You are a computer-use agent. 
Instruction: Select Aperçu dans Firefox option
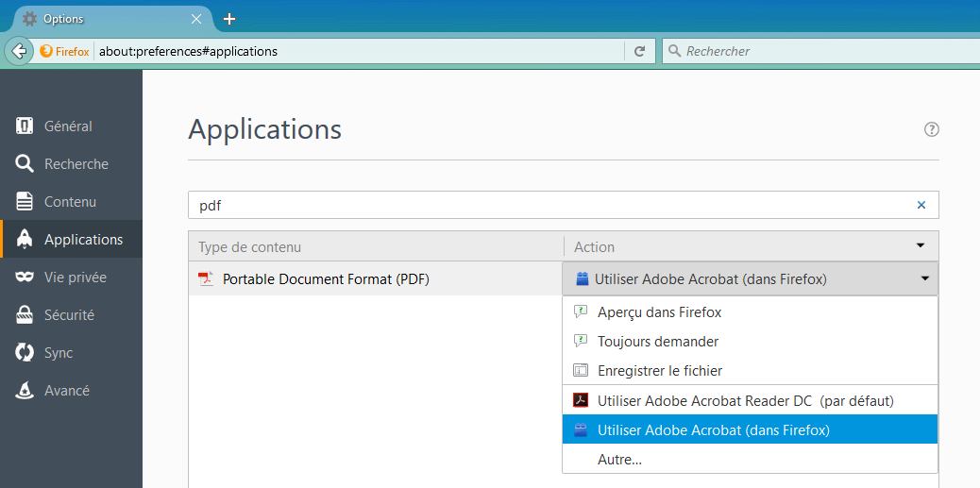pyautogui.click(x=659, y=311)
